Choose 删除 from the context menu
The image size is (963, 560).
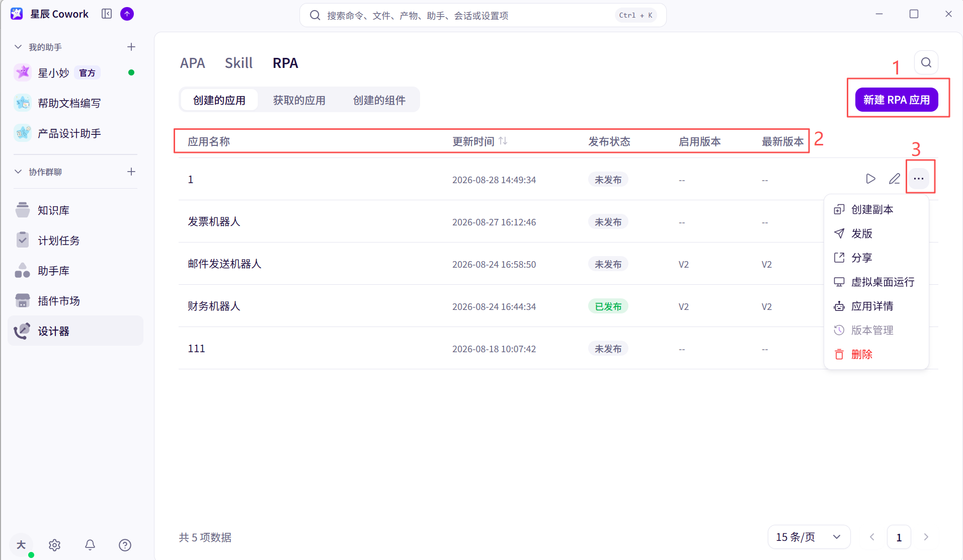click(876, 354)
